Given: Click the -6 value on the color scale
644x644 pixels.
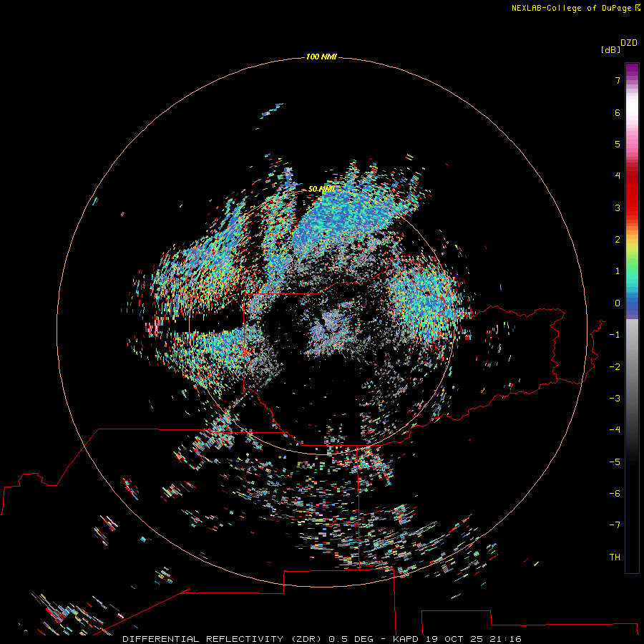Looking at the screenshot, I should point(615,494).
